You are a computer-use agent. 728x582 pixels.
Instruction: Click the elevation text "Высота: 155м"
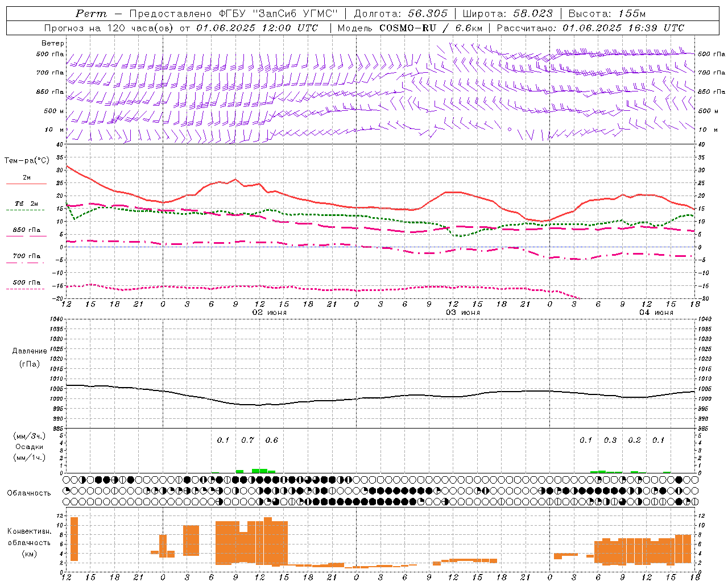pyautogui.click(x=607, y=14)
